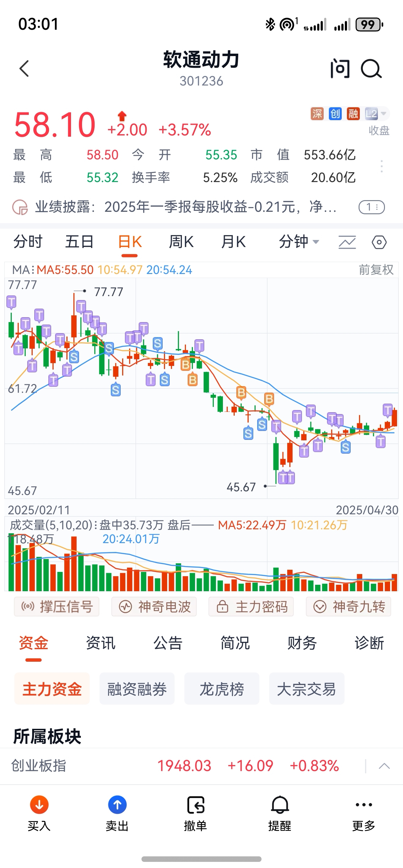Tap the current price 58.10

tap(55, 125)
